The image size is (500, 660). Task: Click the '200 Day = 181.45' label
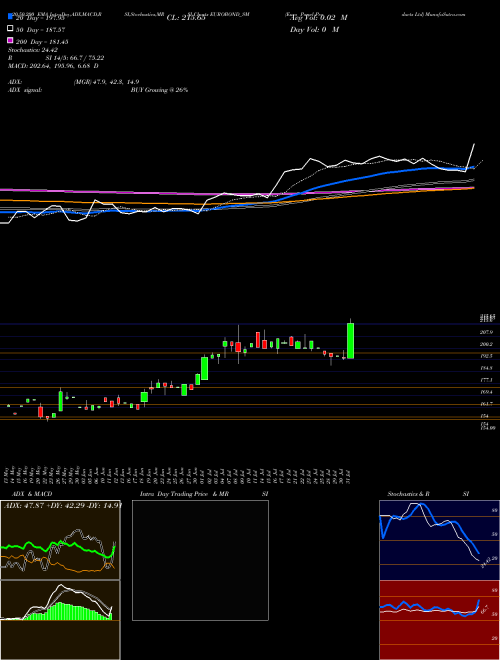tap(42, 42)
